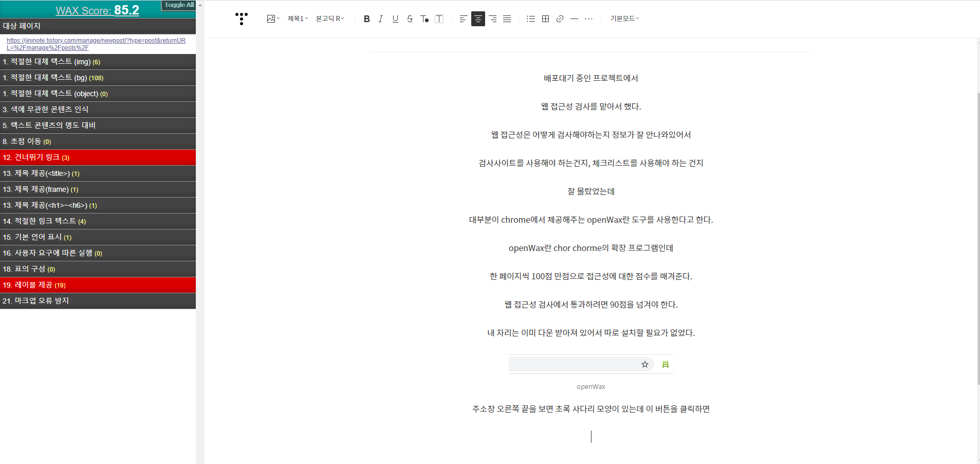Click the editor vertical scrollbar
The width and height of the screenshot is (980, 464).
978,239
